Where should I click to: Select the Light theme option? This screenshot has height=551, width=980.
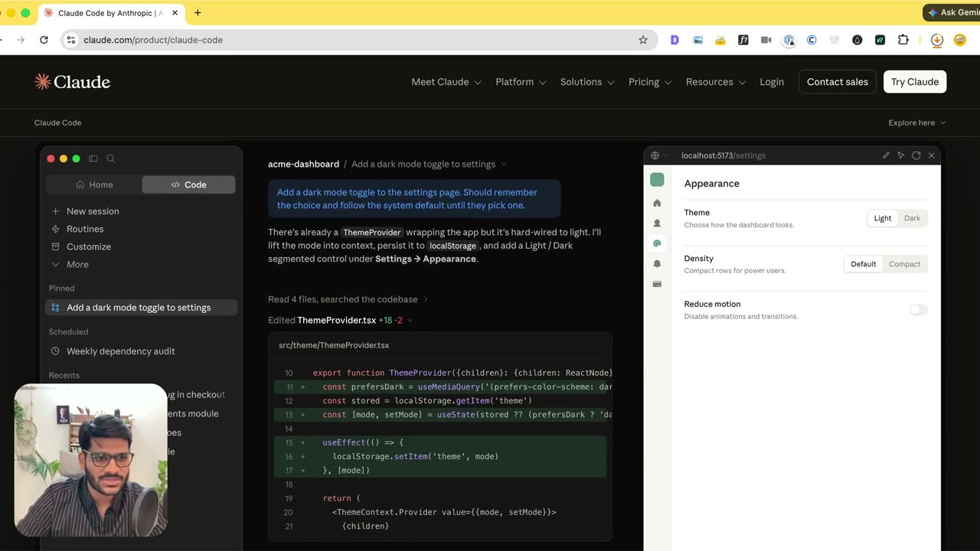pos(883,218)
